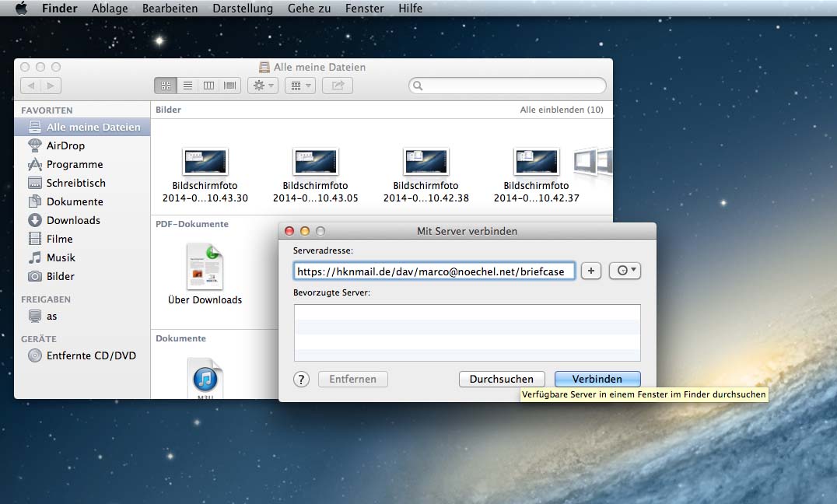837x504 pixels.
Task: Switch Finder to list view
Action: (187, 86)
